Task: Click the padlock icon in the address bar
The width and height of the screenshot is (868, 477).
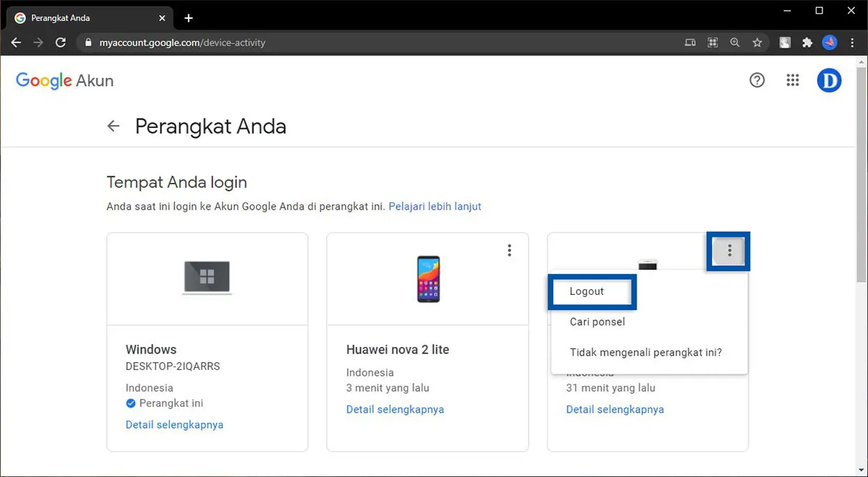Action: (x=88, y=42)
